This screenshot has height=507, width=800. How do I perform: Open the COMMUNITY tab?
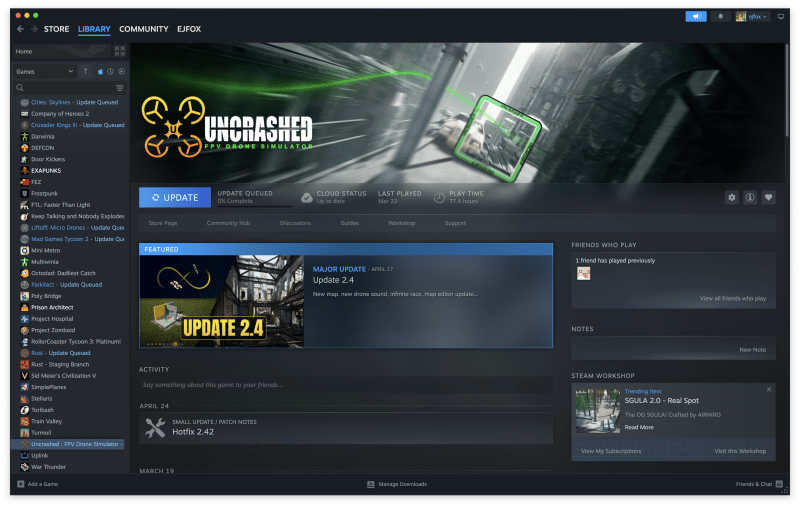tap(144, 29)
